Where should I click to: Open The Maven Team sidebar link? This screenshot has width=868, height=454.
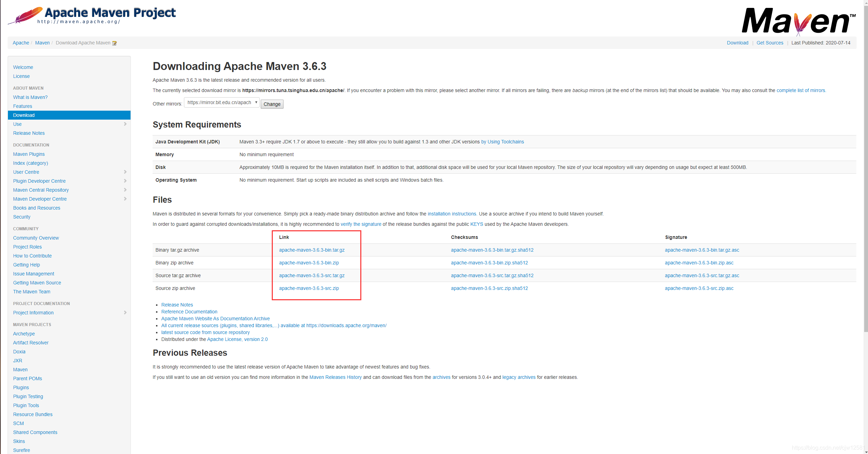[x=32, y=292]
